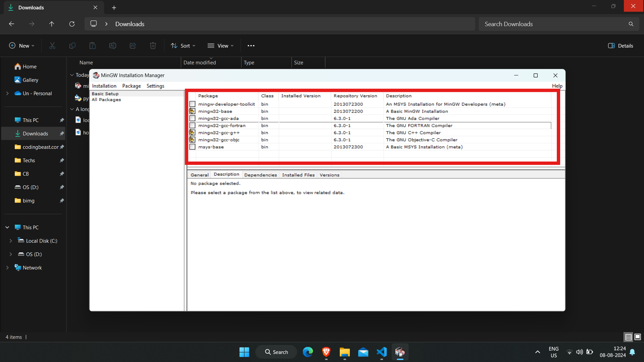Click the Delete trash icon

coord(153,46)
